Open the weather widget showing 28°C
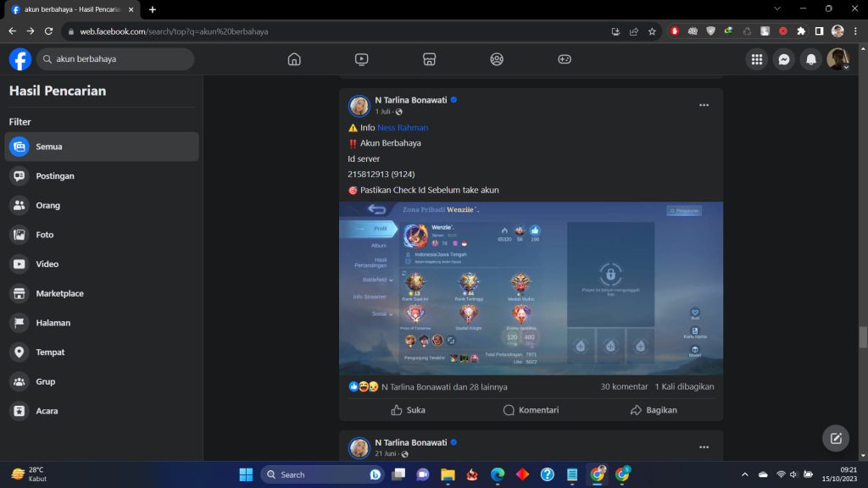This screenshot has width=868, height=488. click(31, 474)
